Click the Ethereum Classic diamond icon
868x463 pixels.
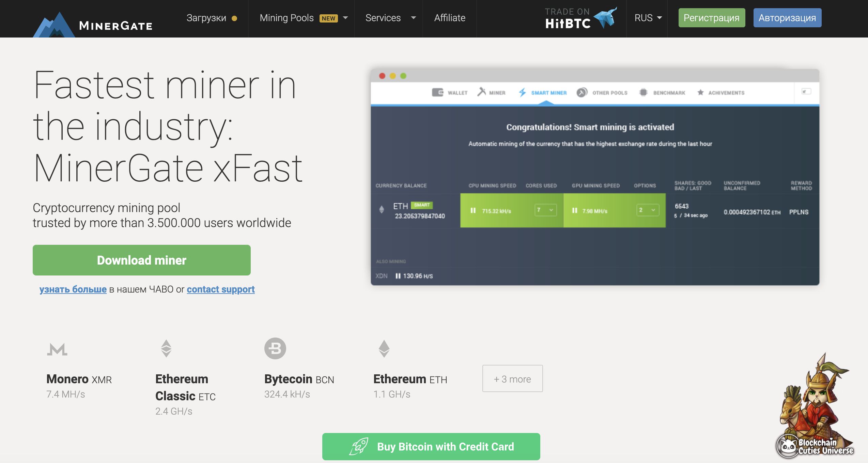(x=166, y=348)
